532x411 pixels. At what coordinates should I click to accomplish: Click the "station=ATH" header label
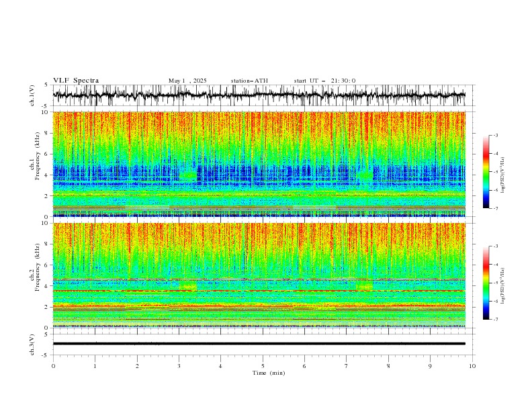[x=249, y=81]
